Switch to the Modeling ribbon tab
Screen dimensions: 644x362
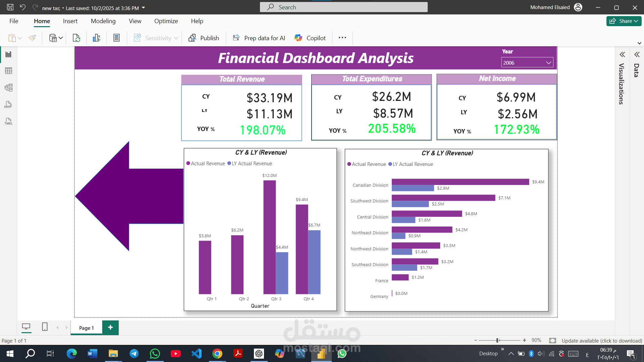click(103, 21)
